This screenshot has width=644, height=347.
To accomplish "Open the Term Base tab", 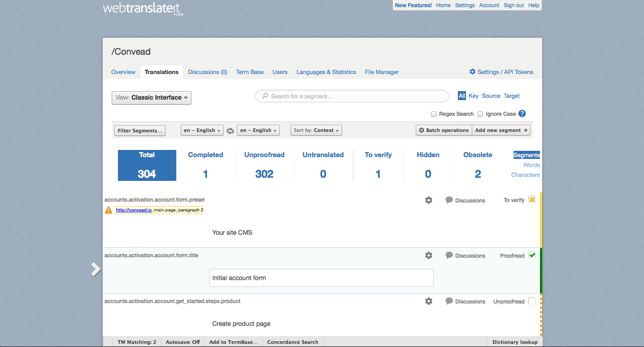I will pyautogui.click(x=250, y=72).
